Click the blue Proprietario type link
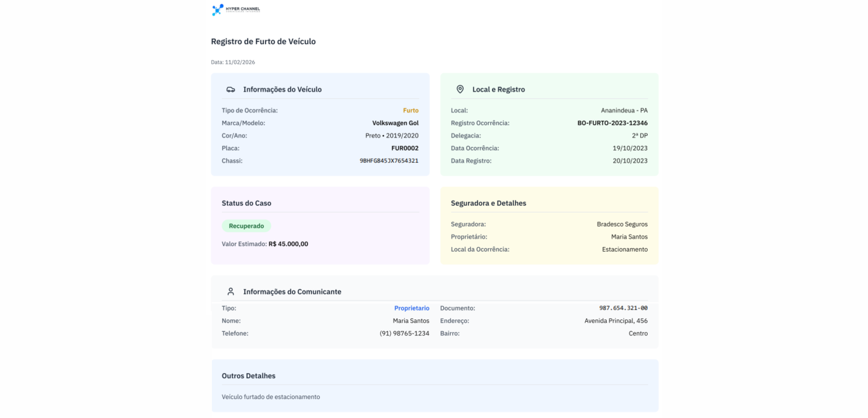Viewport: 868px width, 418px height. coord(412,308)
